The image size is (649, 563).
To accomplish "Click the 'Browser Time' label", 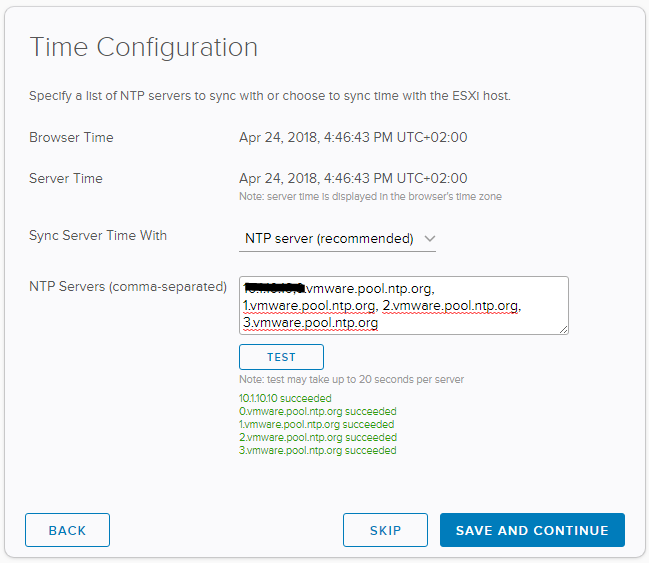I will point(71,137).
